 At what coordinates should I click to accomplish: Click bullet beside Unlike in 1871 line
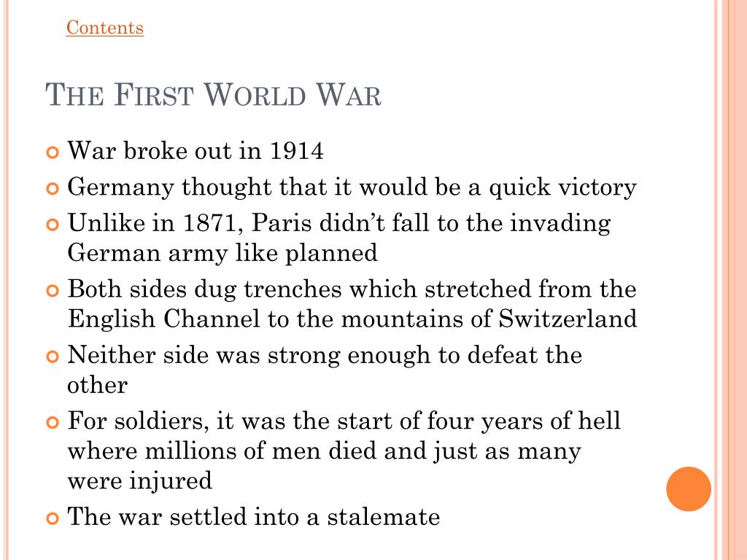coord(53,225)
